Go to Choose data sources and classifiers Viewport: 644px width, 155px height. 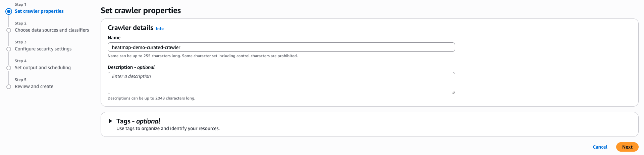point(52,30)
